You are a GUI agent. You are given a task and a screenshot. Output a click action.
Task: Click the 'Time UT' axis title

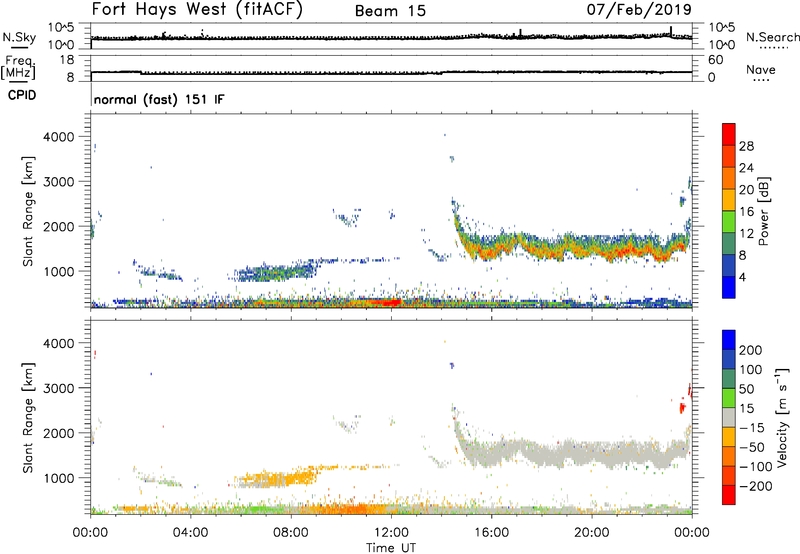391,548
